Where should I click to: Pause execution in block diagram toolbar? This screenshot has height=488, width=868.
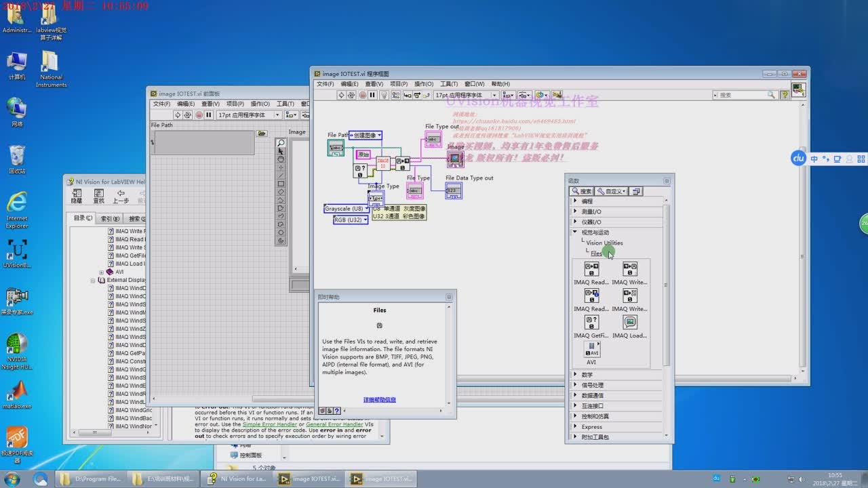372,95
